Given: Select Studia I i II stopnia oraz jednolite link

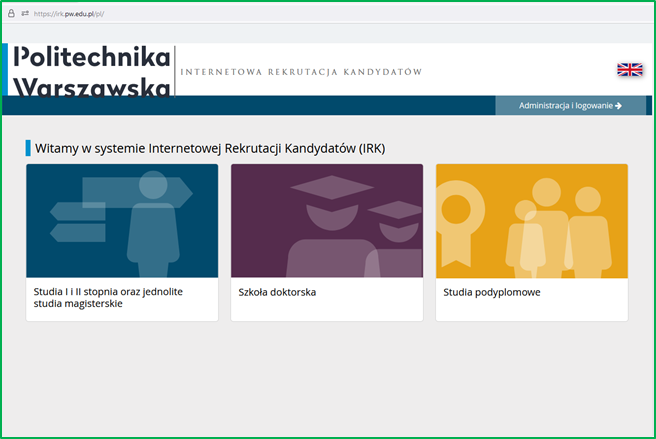Looking at the screenshot, I should [x=108, y=298].
